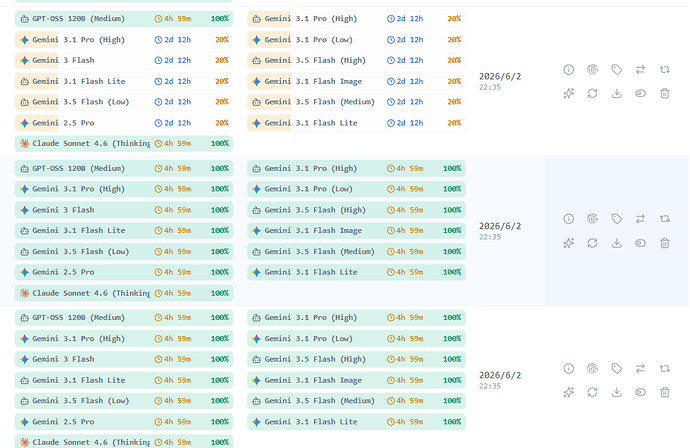
Task: Click sparkles icon in the last row
Action: [569, 392]
